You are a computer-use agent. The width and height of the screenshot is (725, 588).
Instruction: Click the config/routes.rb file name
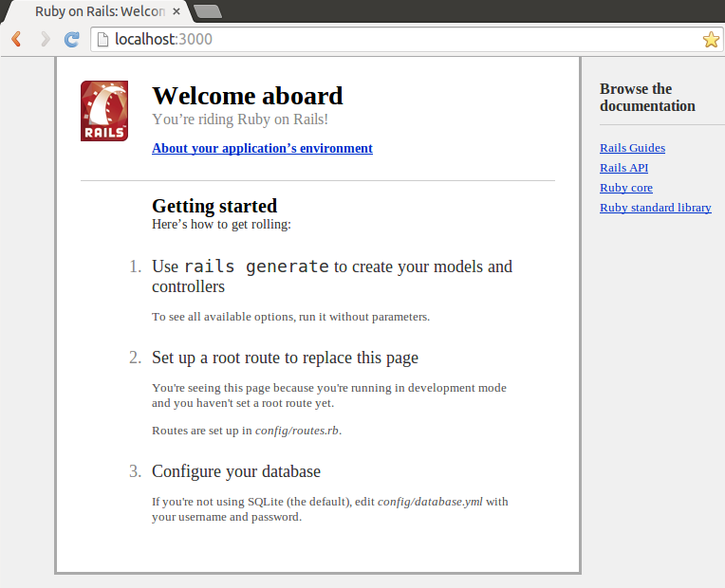click(297, 431)
